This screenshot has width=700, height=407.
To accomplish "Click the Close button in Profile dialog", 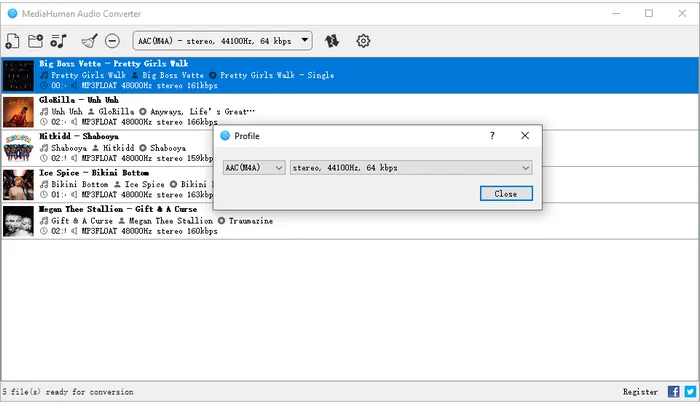I will [x=506, y=194].
